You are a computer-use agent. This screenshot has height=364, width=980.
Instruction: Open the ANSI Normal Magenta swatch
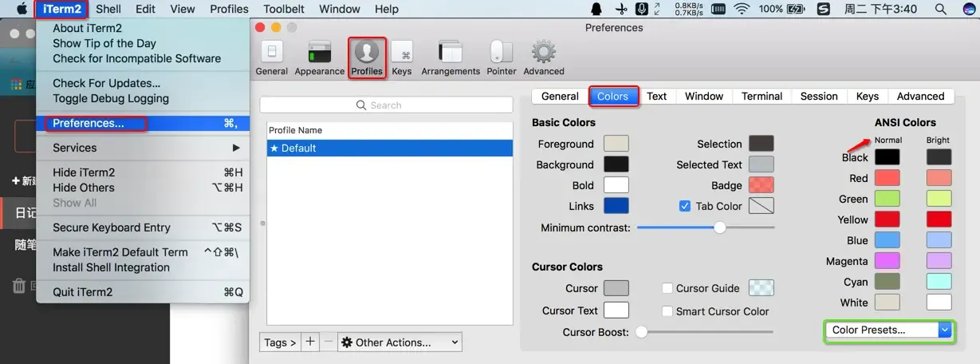pyautogui.click(x=887, y=261)
